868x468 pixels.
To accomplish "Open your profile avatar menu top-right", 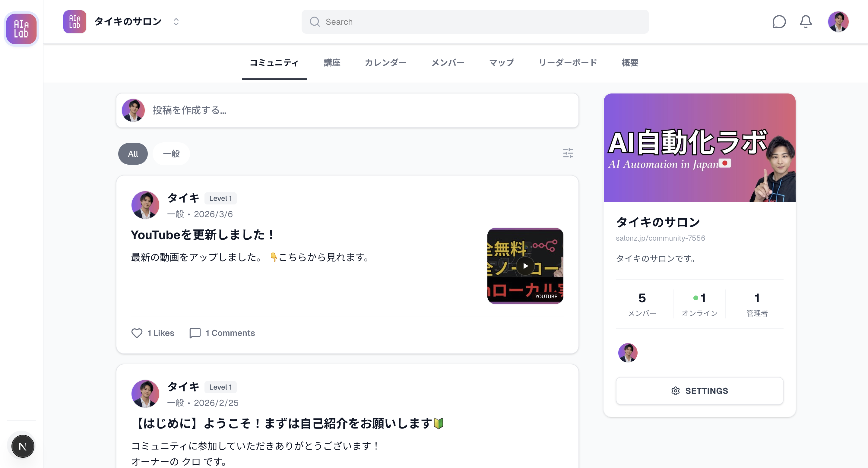I will (x=838, y=22).
